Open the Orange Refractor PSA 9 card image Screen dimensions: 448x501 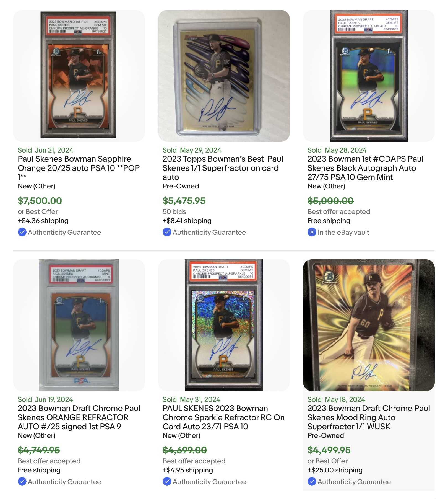[79, 325]
